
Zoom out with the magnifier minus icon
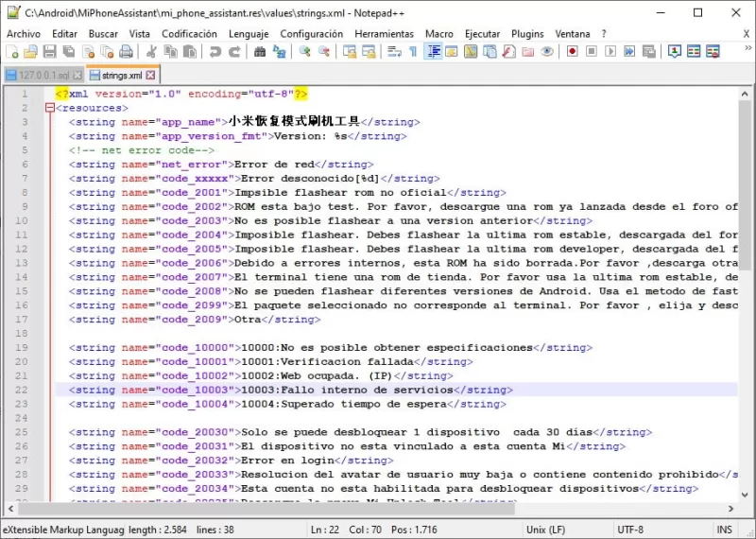[324, 51]
